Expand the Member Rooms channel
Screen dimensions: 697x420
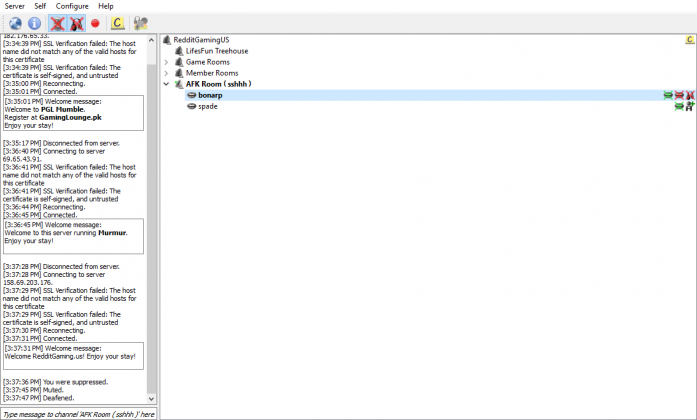pos(167,73)
